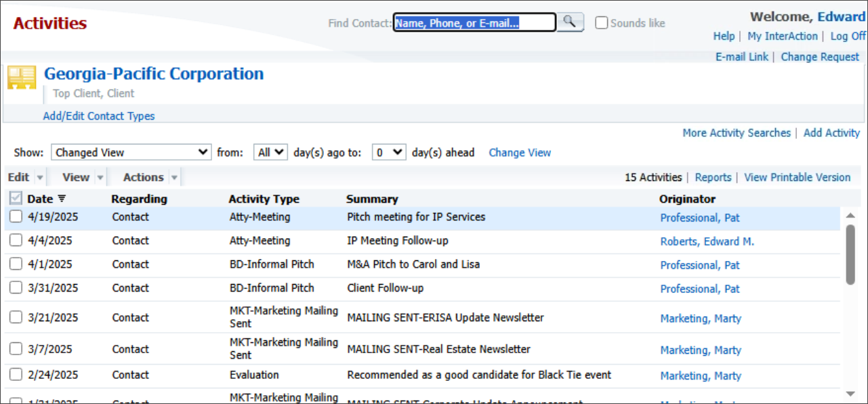
Task: Click the Edward user name link
Action: point(842,17)
